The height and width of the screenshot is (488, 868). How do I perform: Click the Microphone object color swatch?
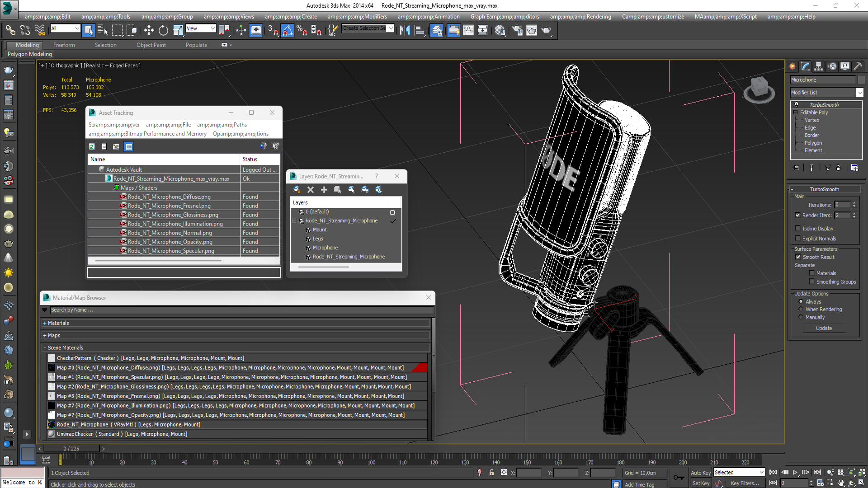point(861,80)
